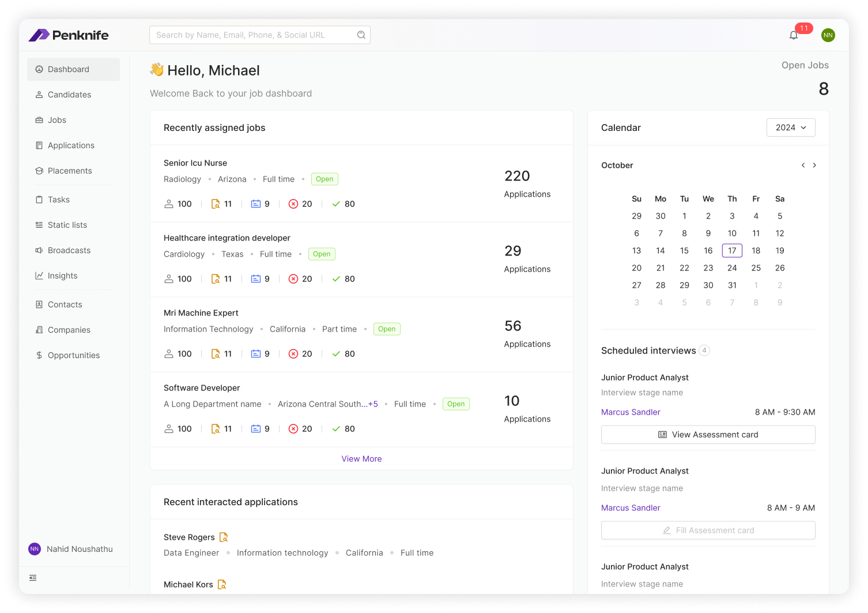Screen dimensions: 868x613
Task: Click the interview calendar icon for Mri Machine Expert
Action: point(256,354)
